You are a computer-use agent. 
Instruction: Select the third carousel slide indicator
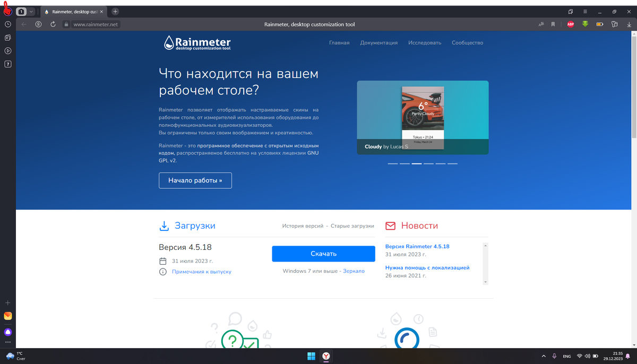tap(417, 163)
